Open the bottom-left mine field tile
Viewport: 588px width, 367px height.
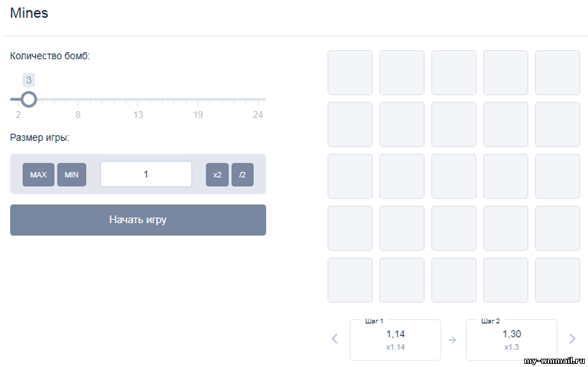[350, 280]
